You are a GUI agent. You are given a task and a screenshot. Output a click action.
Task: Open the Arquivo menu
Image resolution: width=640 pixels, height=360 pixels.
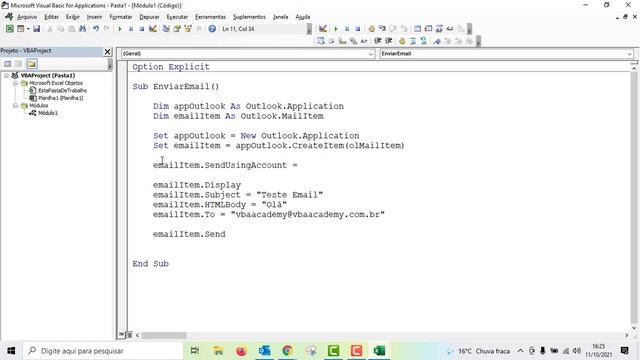click(x=27, y=17)
